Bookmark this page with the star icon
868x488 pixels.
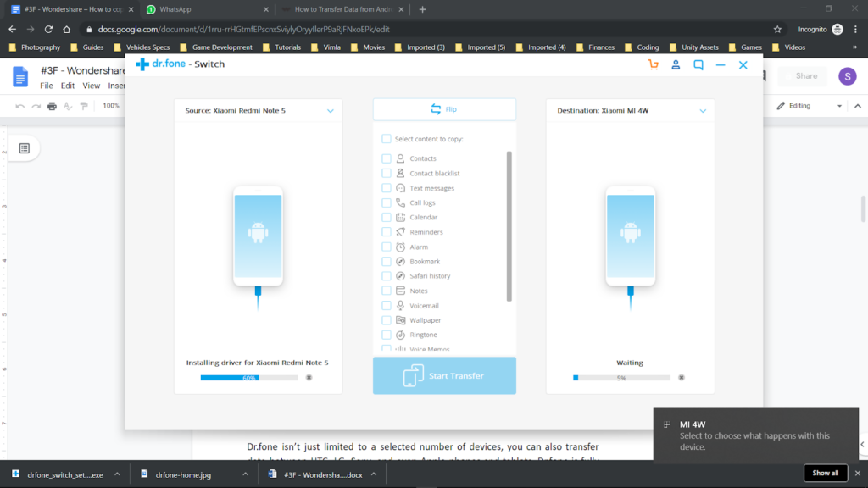[x=778, y=30]
